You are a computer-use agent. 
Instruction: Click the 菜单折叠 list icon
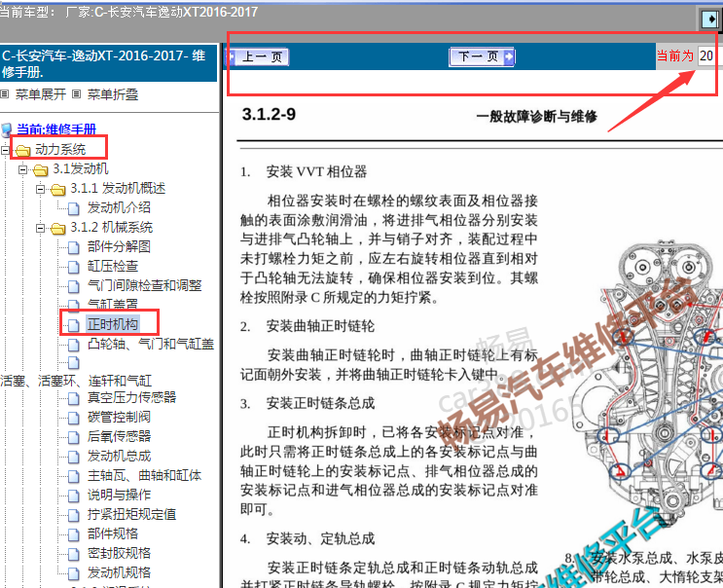(77, 94)
